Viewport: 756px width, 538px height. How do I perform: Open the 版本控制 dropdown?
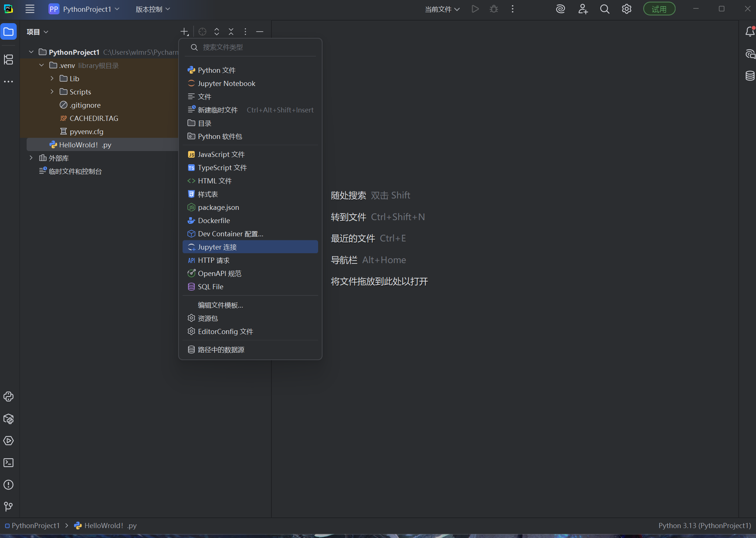pyautogui.click(x=152, y=9)
